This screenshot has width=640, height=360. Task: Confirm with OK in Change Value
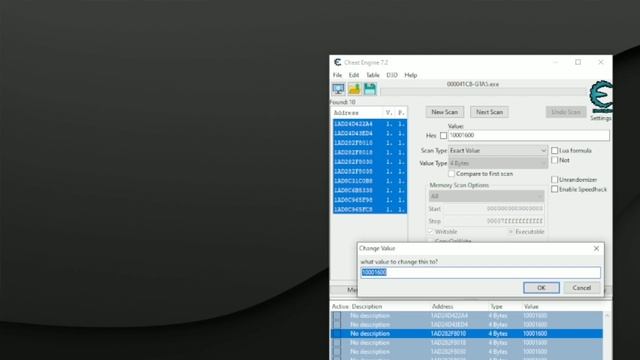[x=541, y=288]
